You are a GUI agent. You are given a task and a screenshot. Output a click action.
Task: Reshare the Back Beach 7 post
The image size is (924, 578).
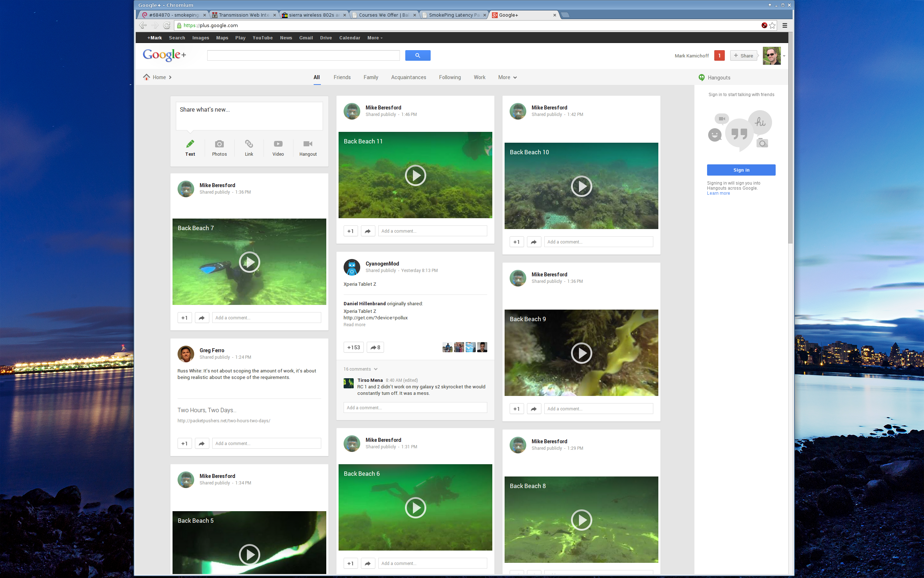coord(202,318)
